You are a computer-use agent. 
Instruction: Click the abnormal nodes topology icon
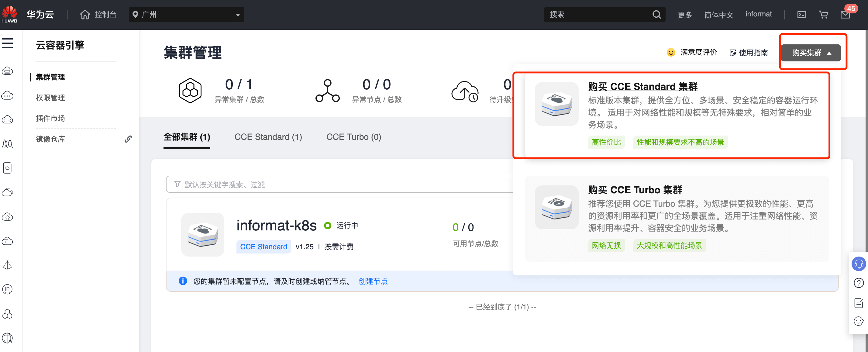point(328,90)
